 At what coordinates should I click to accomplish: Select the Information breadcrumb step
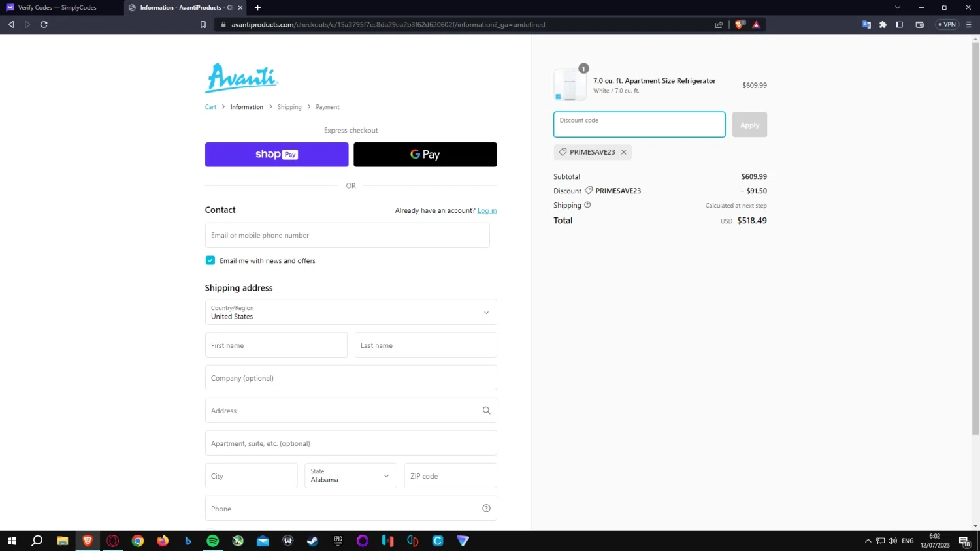tap(246, 107)
